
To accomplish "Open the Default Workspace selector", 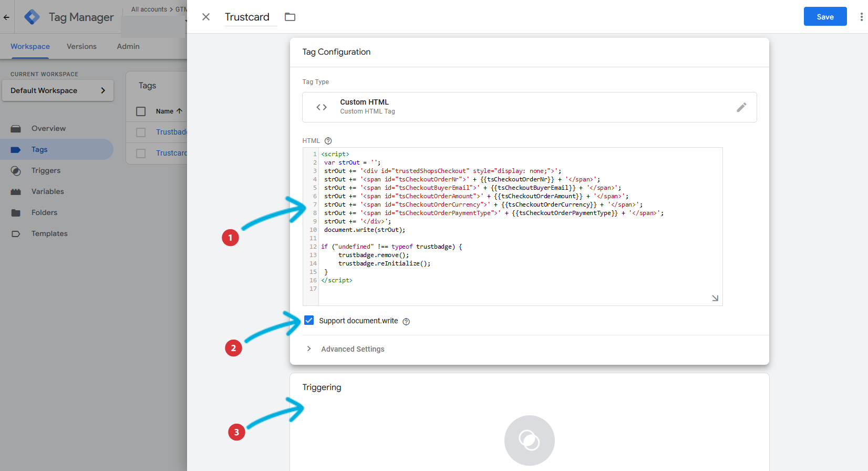I will (58, 90).
